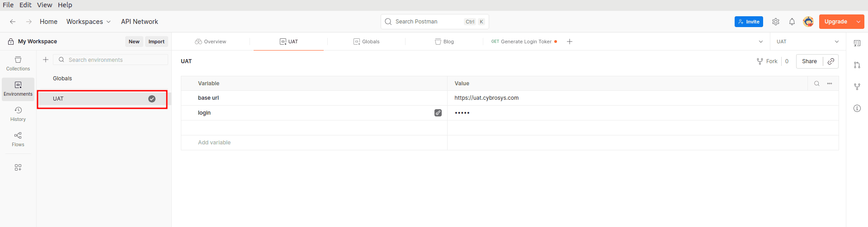Search variables with magnifier icon
The image size is (868, 227).
click(817, 83)
